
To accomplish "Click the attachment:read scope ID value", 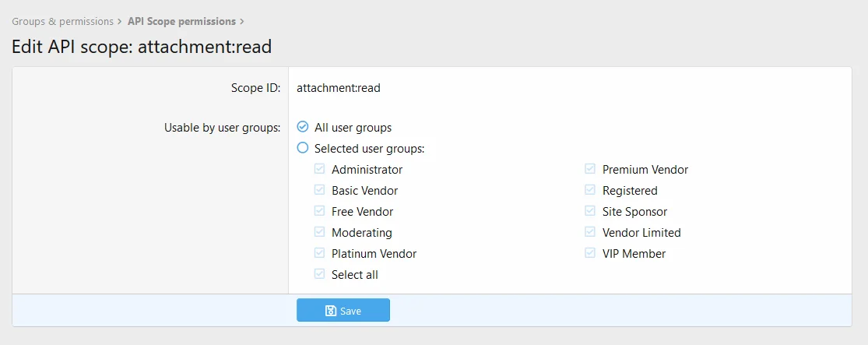I will [338, 87].
